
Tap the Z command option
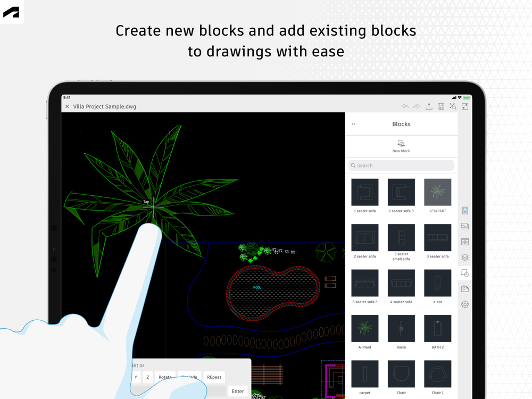(147, 377)
